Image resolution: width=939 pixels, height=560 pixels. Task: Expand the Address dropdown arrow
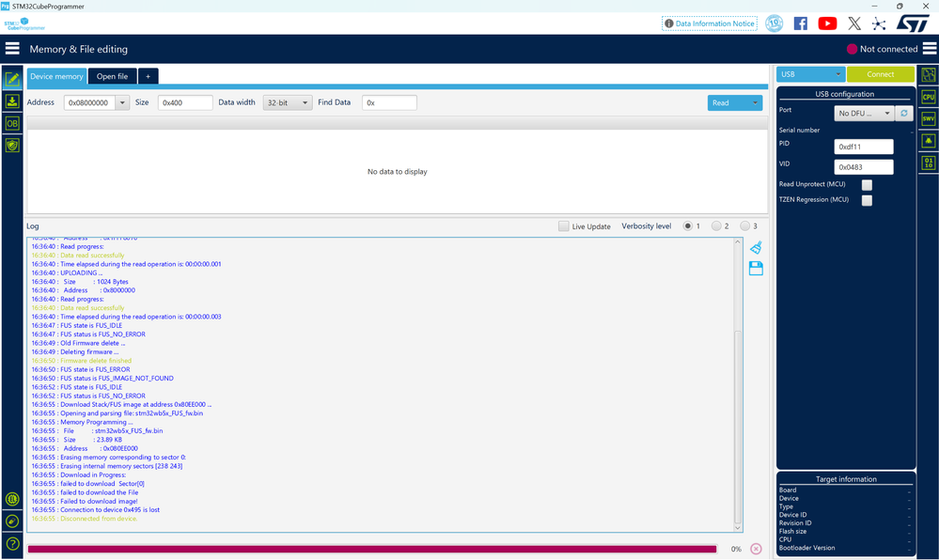coord(122,103)
